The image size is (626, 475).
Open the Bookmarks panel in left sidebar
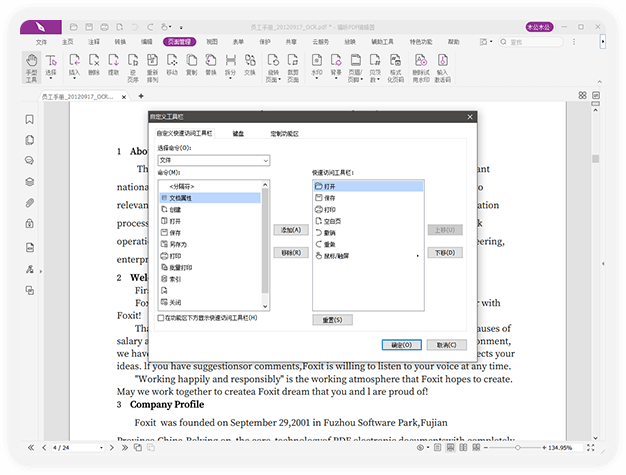click(x=30, y=119)
